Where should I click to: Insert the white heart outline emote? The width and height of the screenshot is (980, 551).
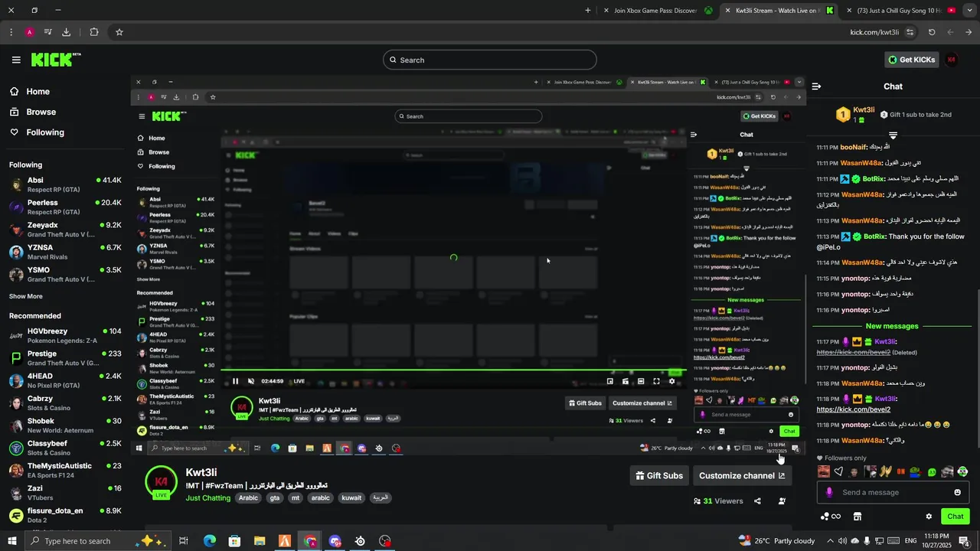click(x=838, y=471)
